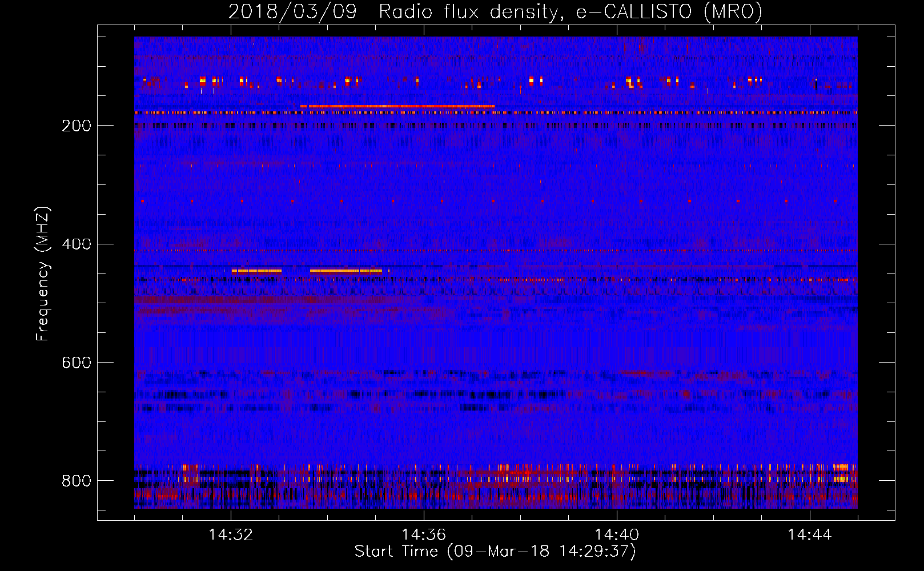Click the 14:36 time tick label

coord(424,535)
